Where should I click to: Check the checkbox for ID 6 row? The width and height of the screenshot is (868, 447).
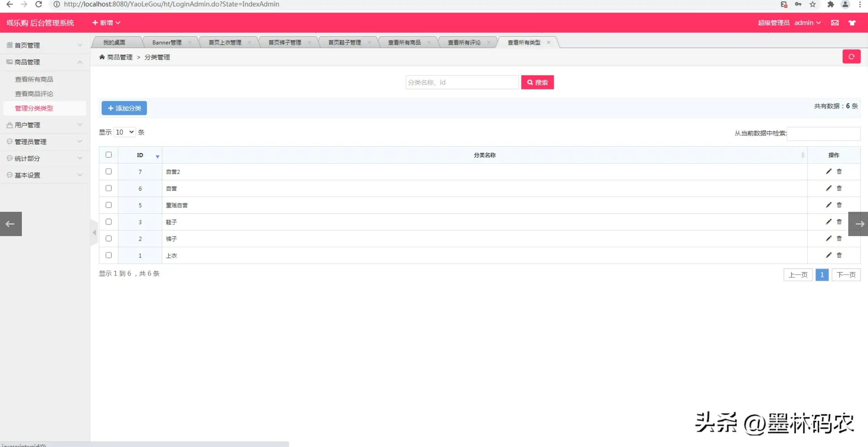coord(108,188)
